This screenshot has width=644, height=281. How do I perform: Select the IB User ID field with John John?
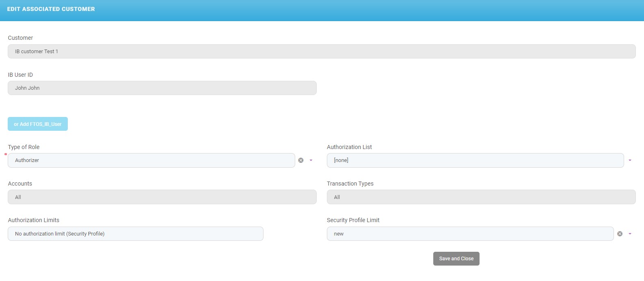coord(162,88)
